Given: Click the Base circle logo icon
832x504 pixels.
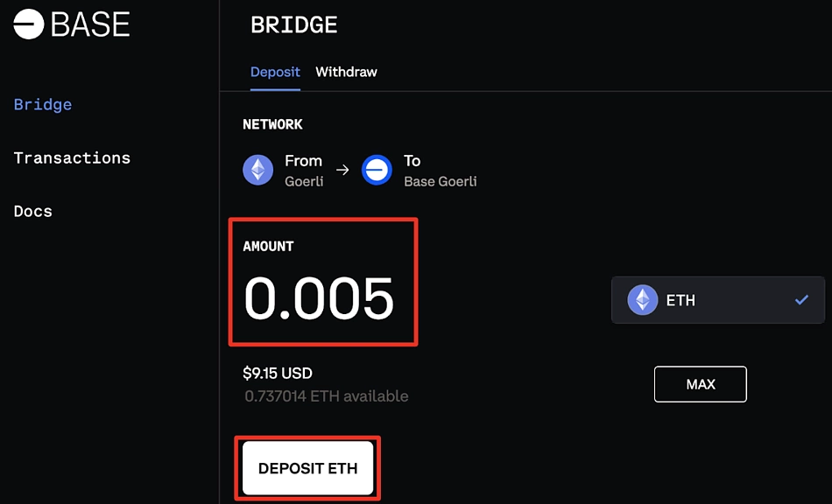Looking at the screenshot, I should pyautogui.click(x=29, y=24).
